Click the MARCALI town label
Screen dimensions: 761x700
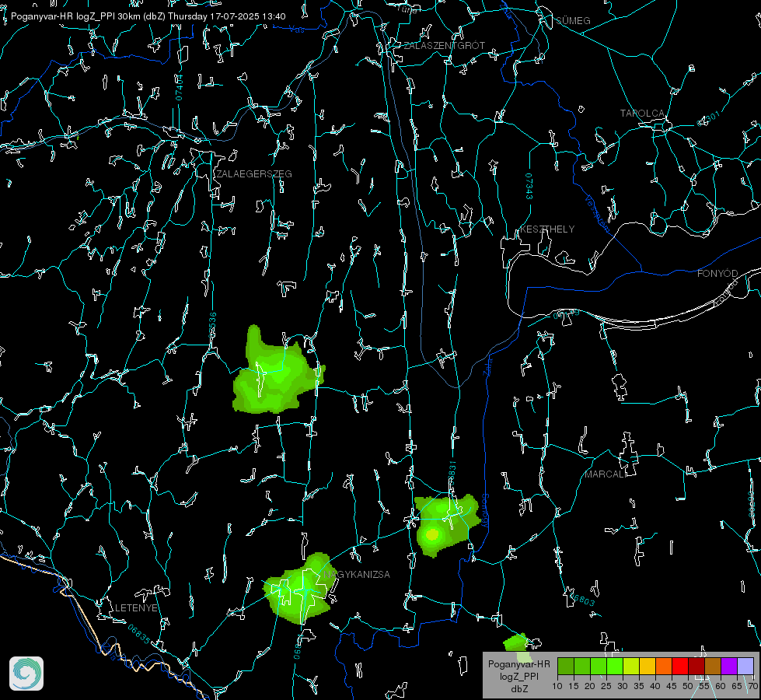point(606,474)
